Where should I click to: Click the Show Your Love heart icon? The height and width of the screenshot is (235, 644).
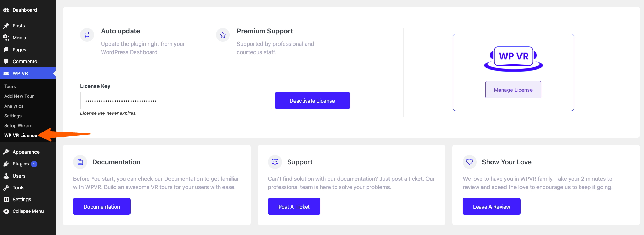pyautogui.click(x=470, y=162)
